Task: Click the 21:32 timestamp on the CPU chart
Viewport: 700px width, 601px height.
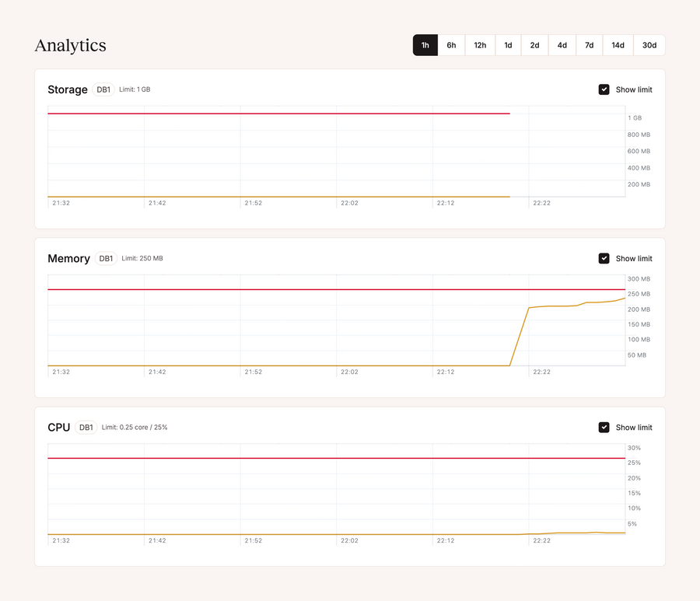Action: pos(61,540)
